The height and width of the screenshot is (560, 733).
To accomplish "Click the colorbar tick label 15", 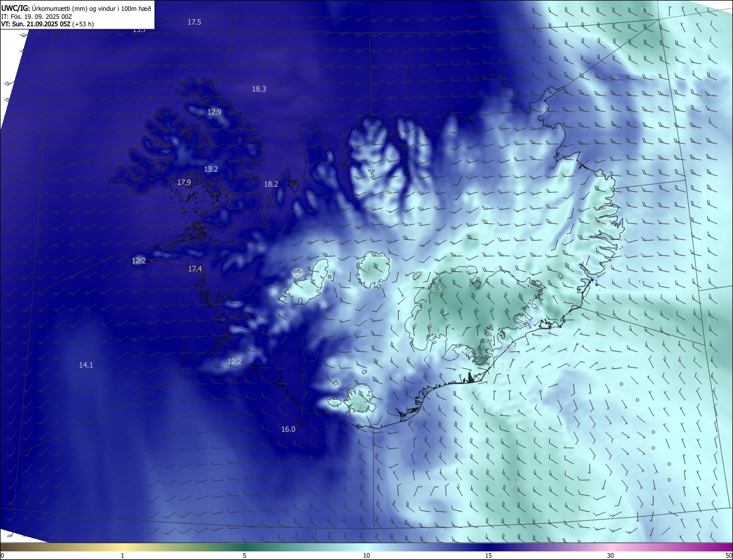I will click(x=488, y=555).
